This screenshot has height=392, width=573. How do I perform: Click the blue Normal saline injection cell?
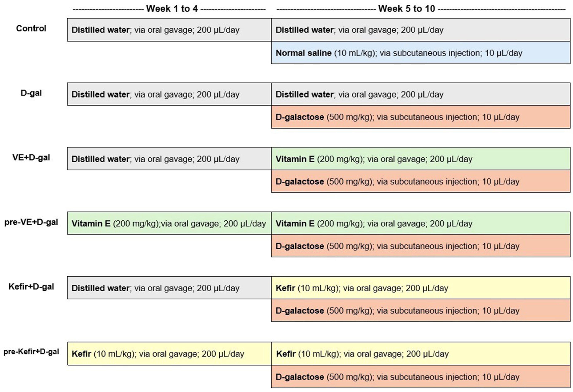pyautogui.click(x=420, y=53)
